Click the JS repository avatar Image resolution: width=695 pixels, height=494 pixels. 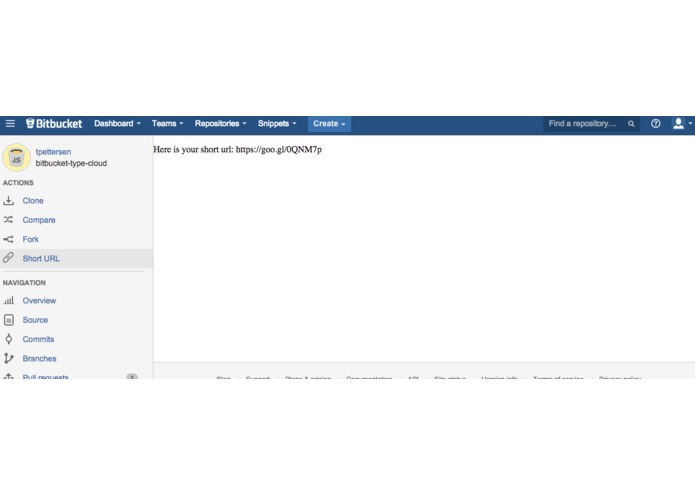click(x=16, y=157)
